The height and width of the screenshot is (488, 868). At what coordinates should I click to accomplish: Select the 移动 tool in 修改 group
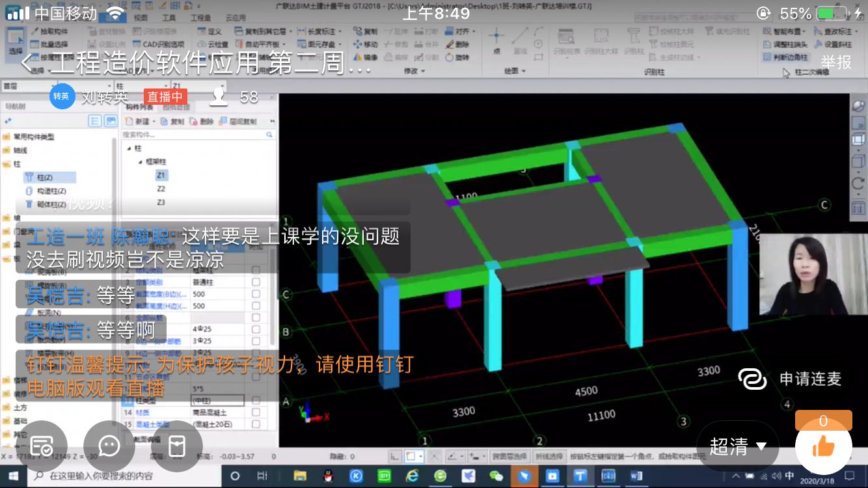(365, 44)
